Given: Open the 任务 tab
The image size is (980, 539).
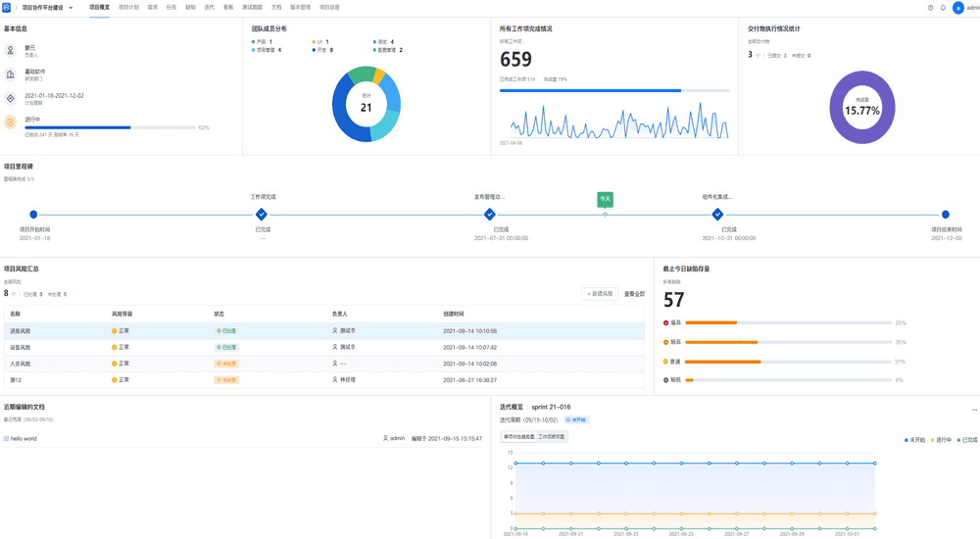Looking at the screenshot, I should [171, 8].
